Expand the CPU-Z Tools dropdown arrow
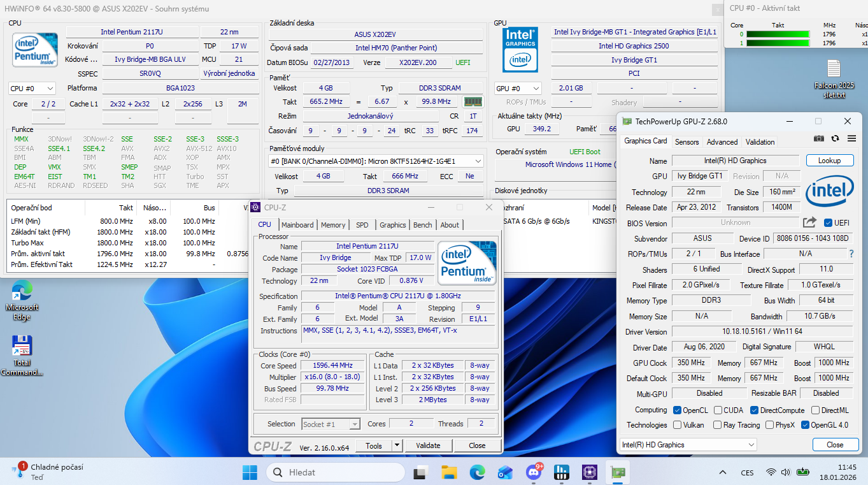The image size is (868, 485). (397, 445)
